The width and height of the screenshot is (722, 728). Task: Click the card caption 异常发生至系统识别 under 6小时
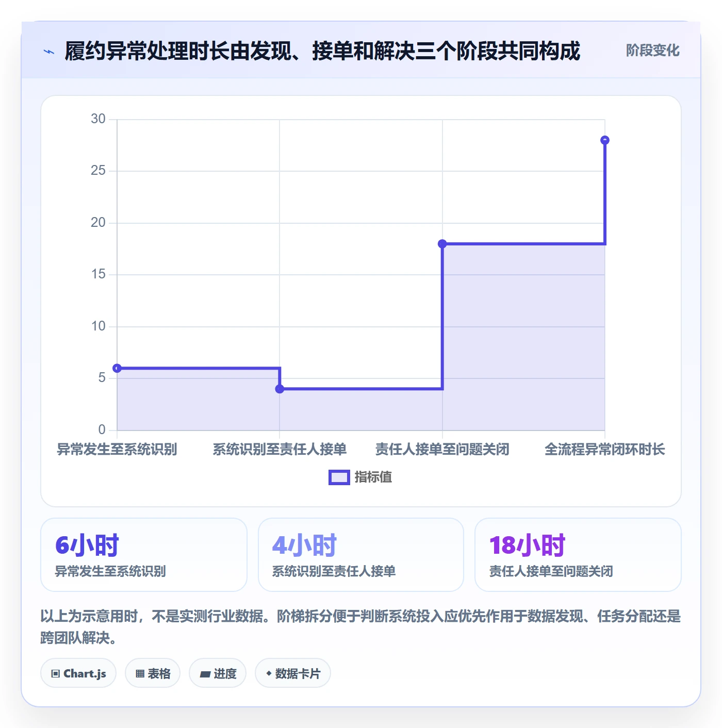pos(110,571)
